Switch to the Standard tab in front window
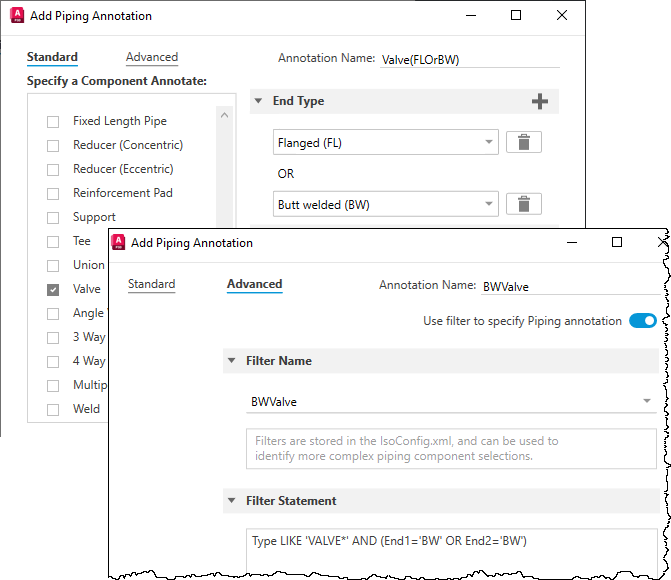The width and height of the screenshot is (671, 580). [x=151, y=284]
